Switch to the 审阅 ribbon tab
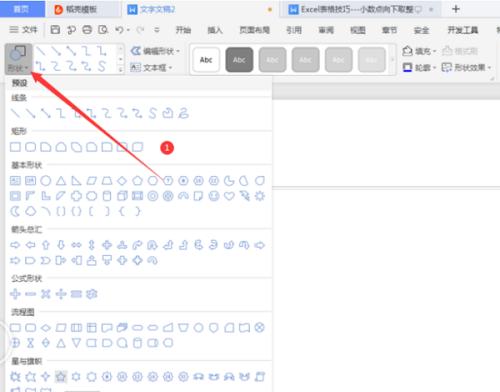The height and width of the screenshot is (392, 500). (x=326, y=30)
